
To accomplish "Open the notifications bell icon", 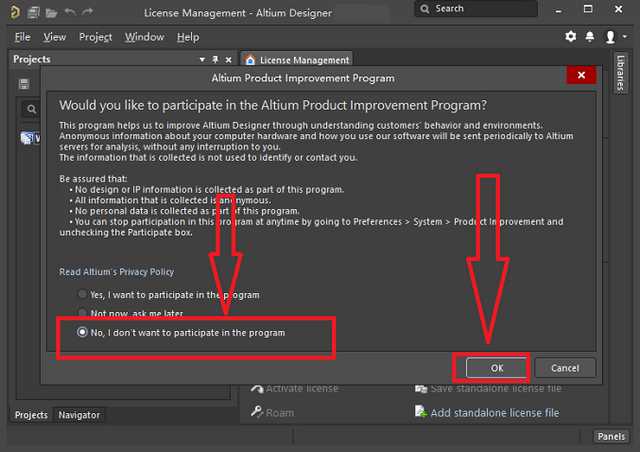I will coord(590,37).
